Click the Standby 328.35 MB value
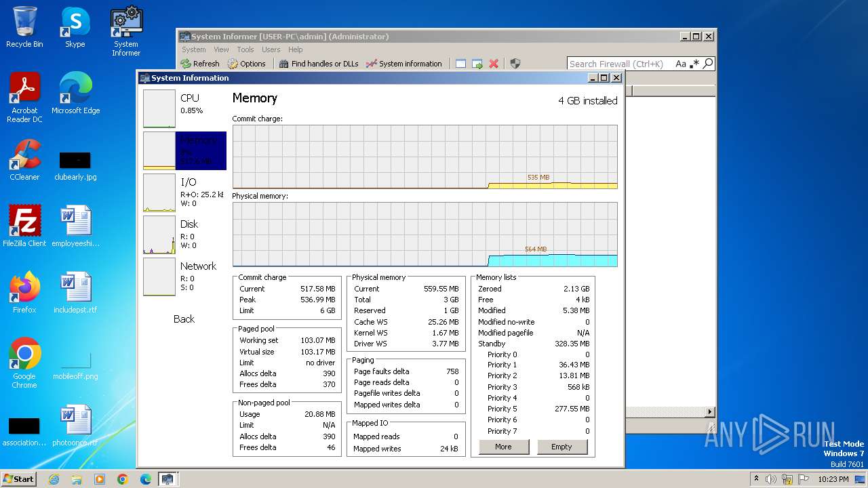This screenshot has width=868, height=488. pyautogui.click(x=572, y=344)
